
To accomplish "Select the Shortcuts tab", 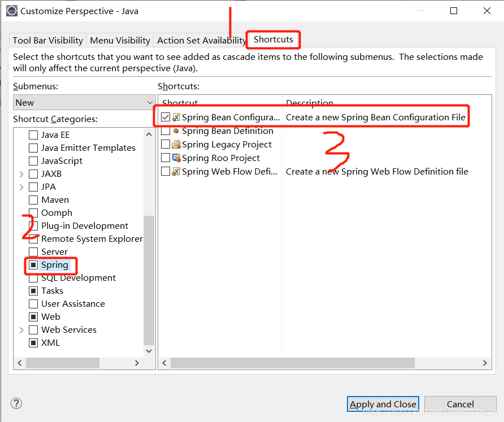I will pyautogui.click(x=273, y=40).
